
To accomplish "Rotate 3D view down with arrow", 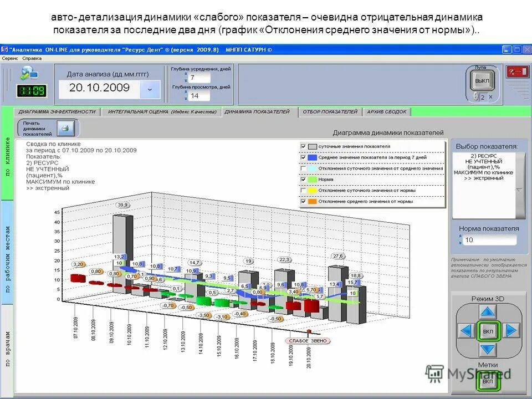I will pyautogui.click(x=488, y=350).
